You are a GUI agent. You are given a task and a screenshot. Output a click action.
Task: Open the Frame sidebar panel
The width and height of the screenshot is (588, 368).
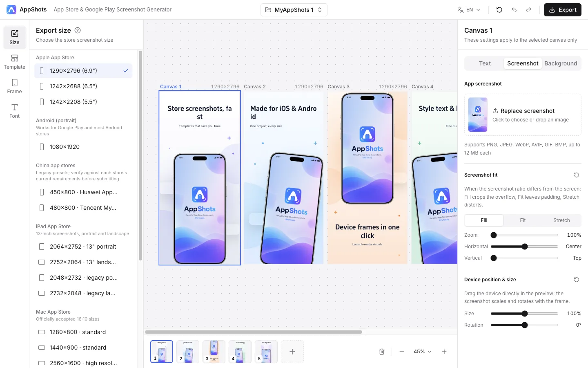15,86
